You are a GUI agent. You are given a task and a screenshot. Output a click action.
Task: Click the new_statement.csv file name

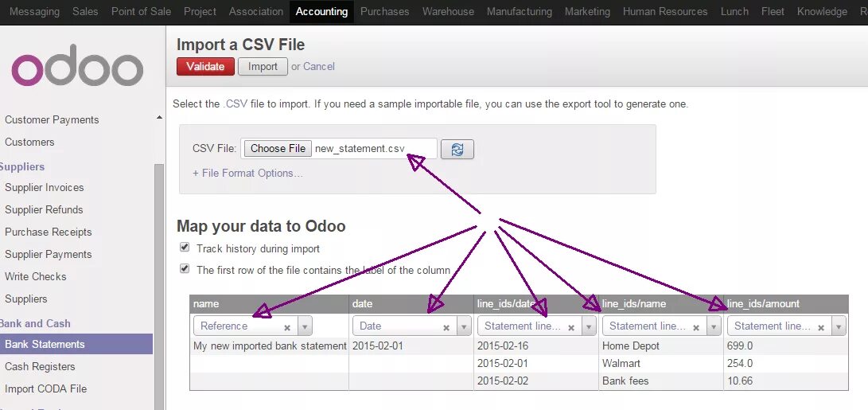tap(360, 149)
